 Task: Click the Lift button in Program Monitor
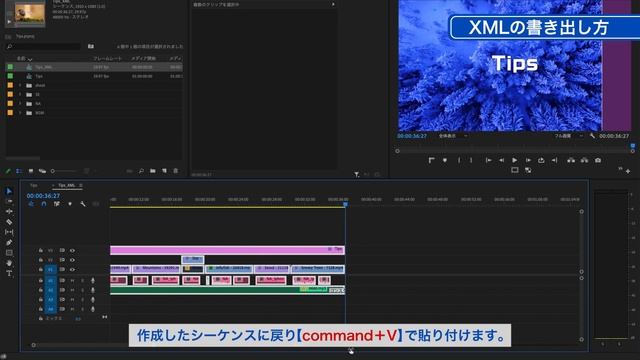click(x=571, y=160)
